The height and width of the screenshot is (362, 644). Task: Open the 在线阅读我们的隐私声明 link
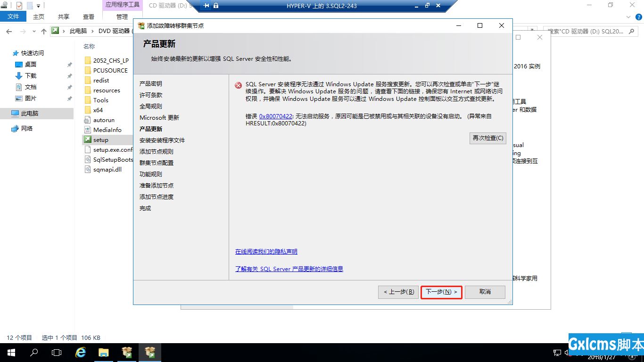[x=266, y=252]
